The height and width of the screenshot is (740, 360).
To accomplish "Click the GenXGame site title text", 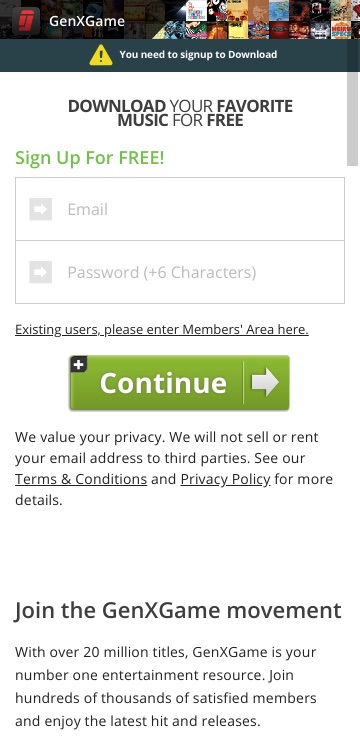I will (x=87, y=21).
